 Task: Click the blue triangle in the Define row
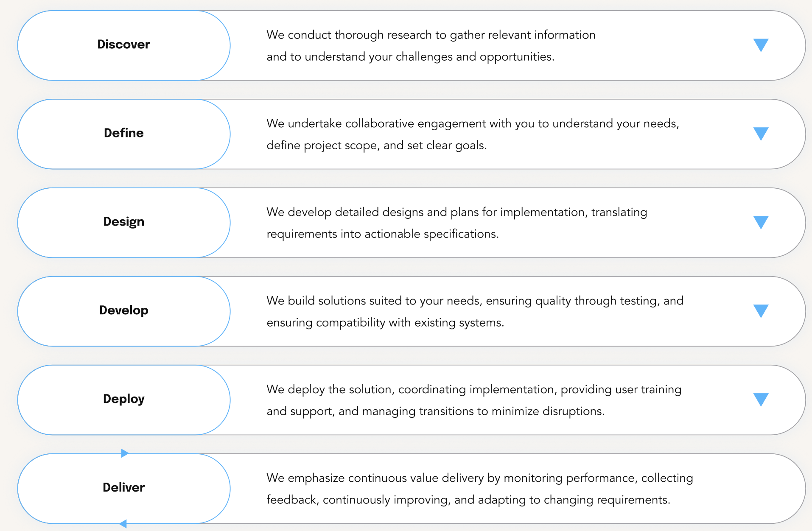click(x=761, y=134)
